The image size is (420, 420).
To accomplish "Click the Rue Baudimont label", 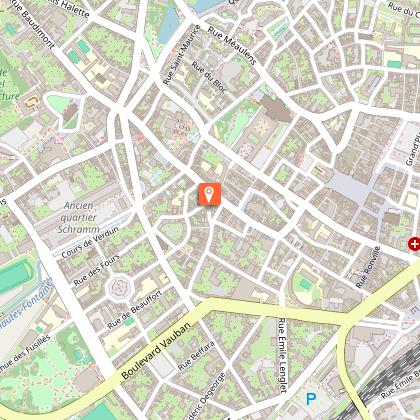I will tap(34, 24).
